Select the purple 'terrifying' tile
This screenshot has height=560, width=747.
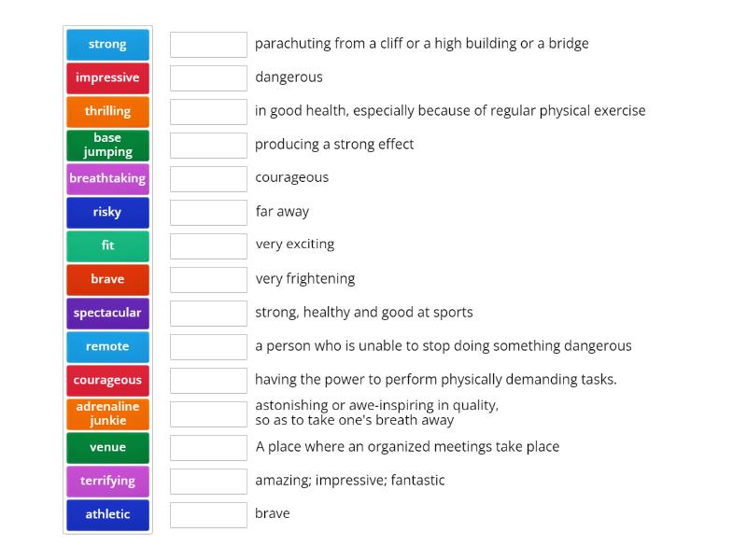[x=107, y=481]
